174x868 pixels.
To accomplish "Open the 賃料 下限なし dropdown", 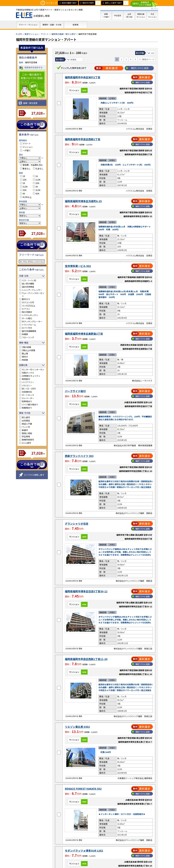I will (x=30, y=158).
